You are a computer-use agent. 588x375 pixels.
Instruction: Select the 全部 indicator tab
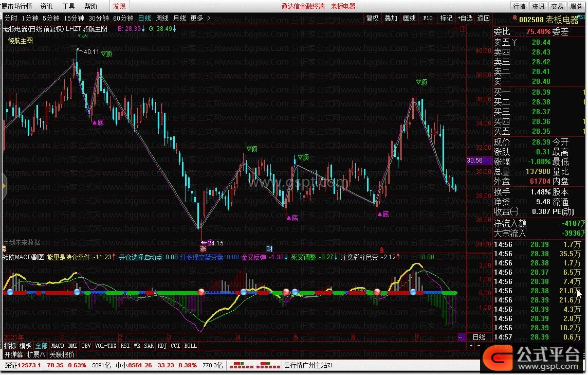tap(41, 346)
